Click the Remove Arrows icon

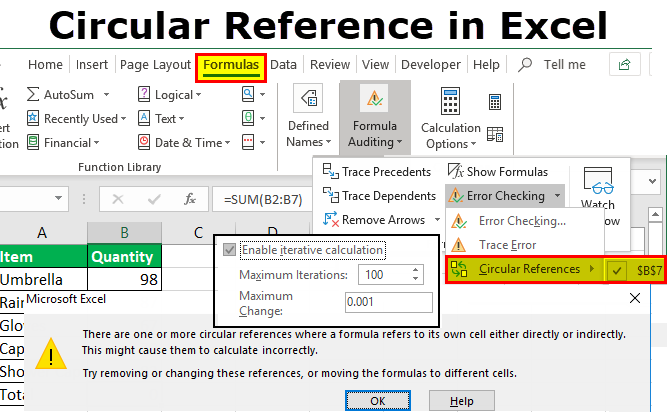(x=331, y=219)
